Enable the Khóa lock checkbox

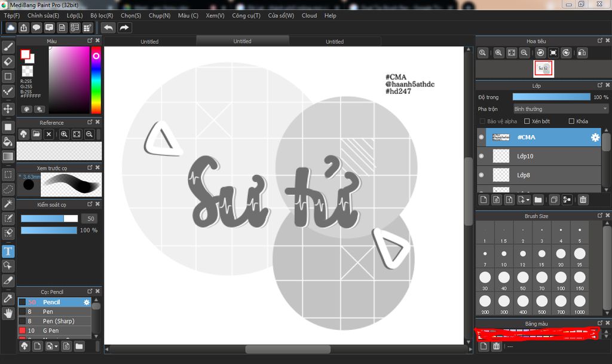click(571, 121)
